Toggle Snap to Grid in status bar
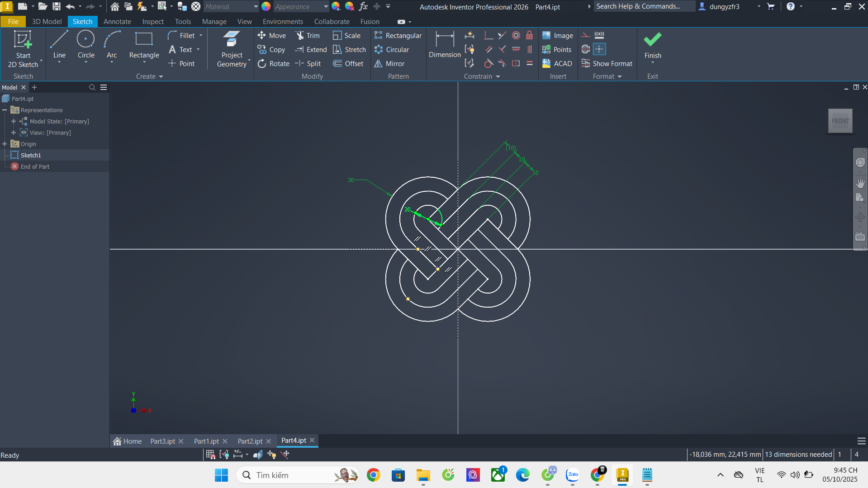The image size is (868, 488). click(x=210, y=455)
